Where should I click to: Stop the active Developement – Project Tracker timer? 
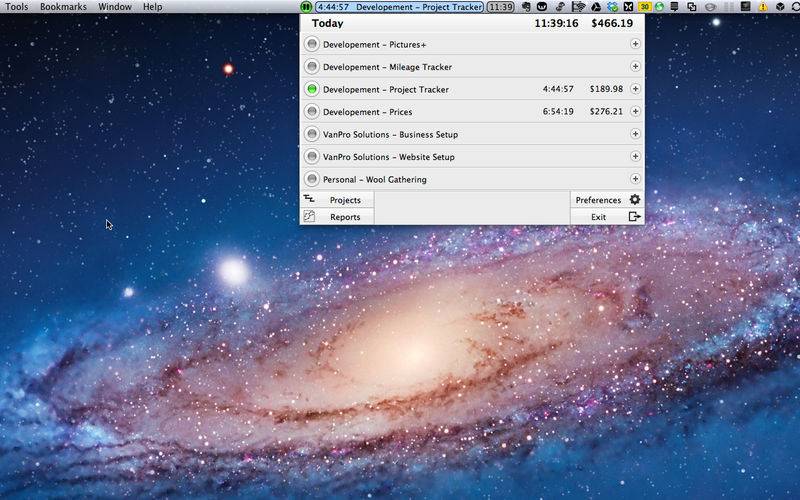tap(312, 89)
